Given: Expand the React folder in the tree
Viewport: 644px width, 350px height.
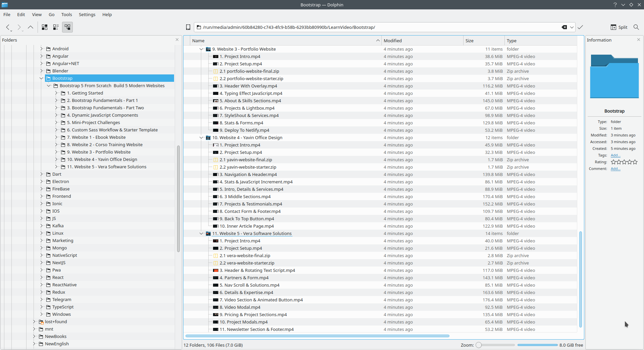Looking at the screenshot, I should point(42,278).
